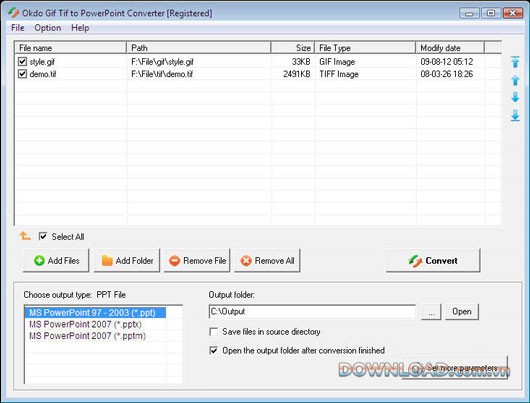Viewport: 530px width, 403px height.
Task: Sort by Modify date column header
Action: [x=450, y=48]
